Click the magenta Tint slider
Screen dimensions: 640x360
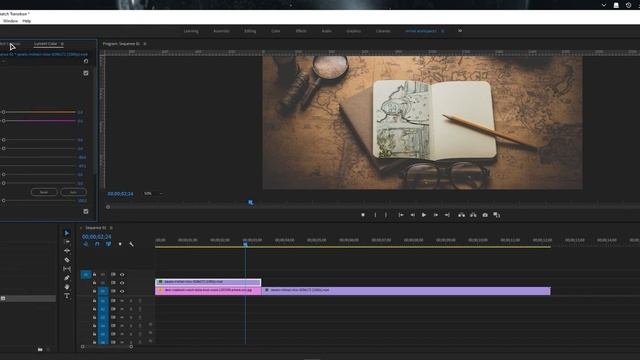click(x=39, y=121)
